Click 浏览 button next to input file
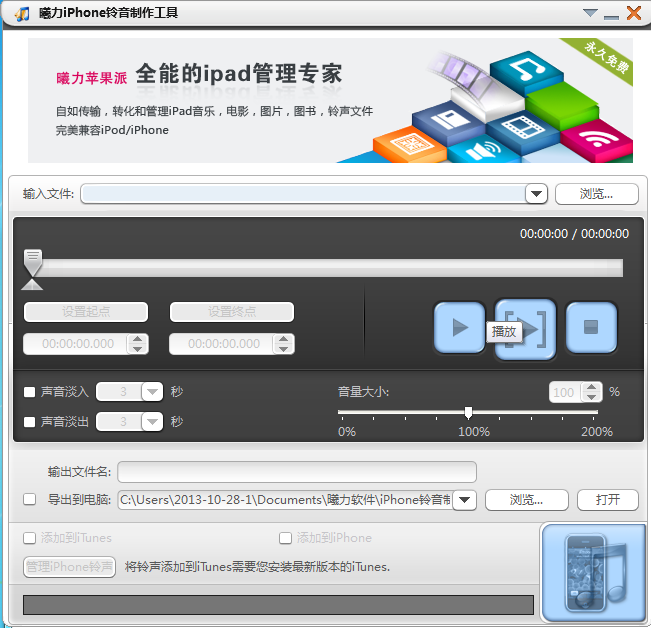Viewport: 651px width, 628px height. tap(597, 194)
